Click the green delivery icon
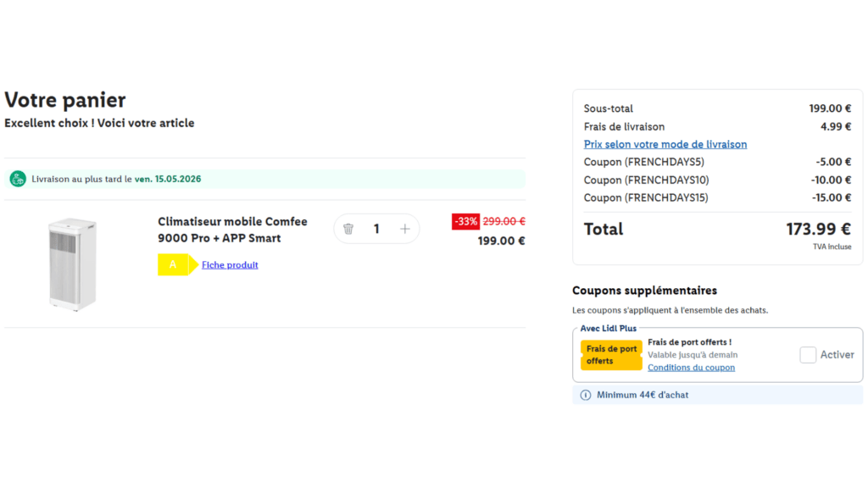868x488 pixels. coord(18,179)
